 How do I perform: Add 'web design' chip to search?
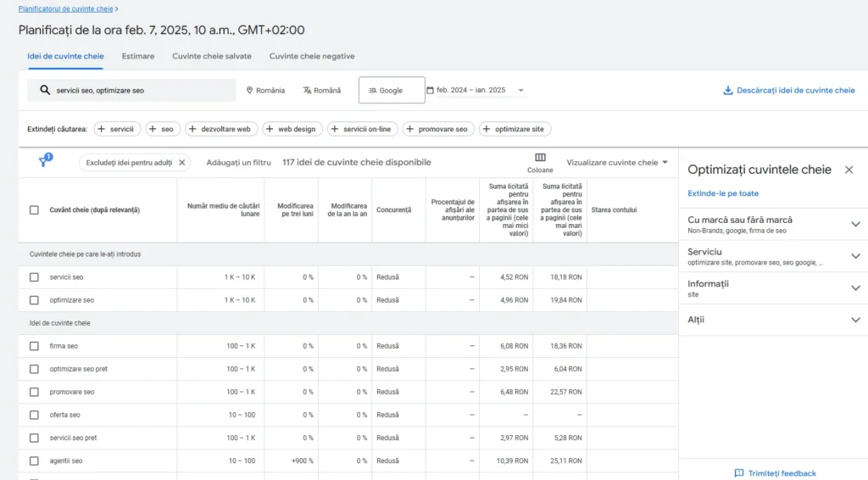(292, 129)
